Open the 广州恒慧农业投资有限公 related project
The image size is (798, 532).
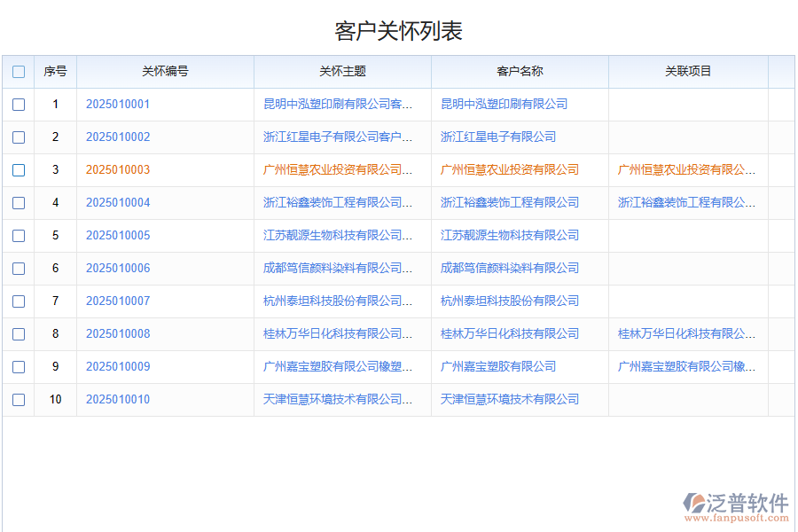tap(685, 169)
